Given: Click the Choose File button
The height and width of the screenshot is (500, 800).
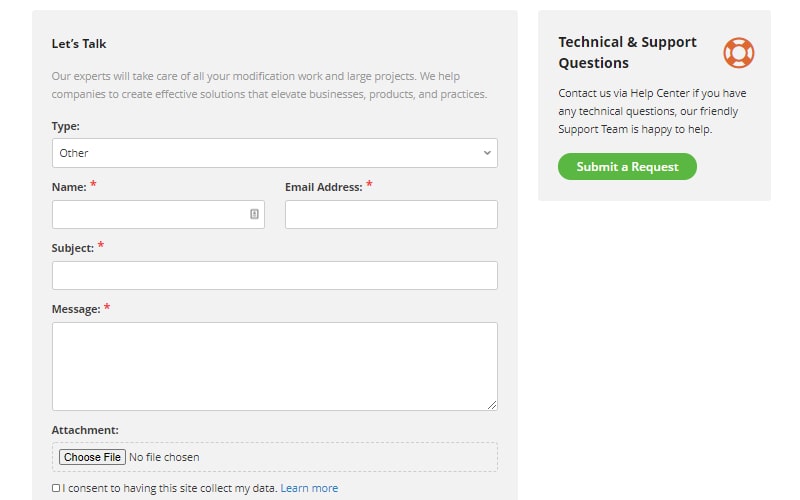Looking at the screenshot, I should click(92, 457).
